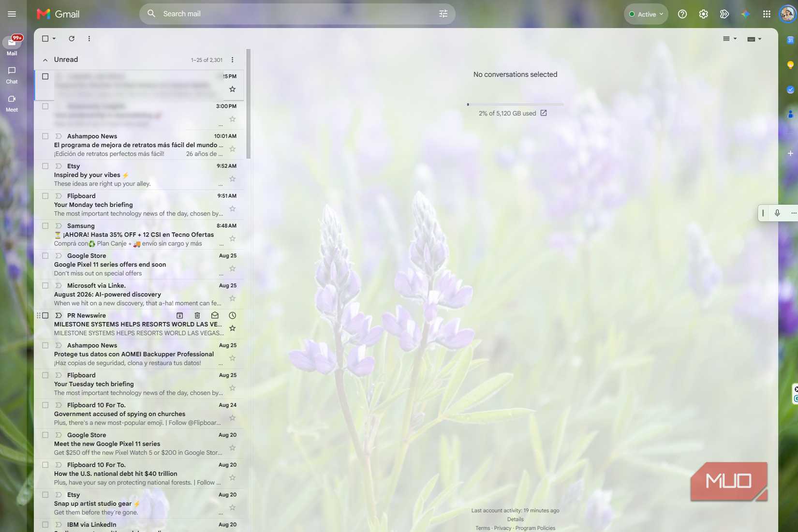This screenshot has width=798, height=532.
Task: Click the email list scrollbar
Action: pyautogui.click(x=248, y=104)
